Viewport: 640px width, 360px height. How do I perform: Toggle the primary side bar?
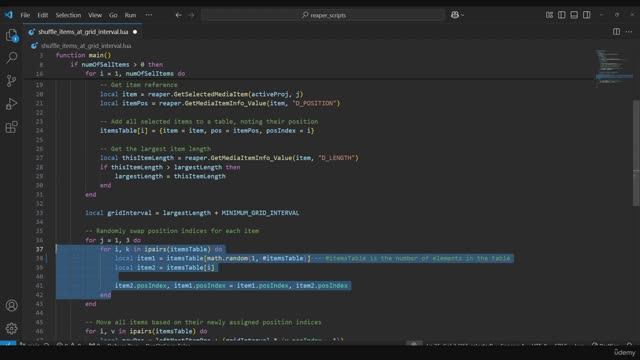tap(562, 15)
